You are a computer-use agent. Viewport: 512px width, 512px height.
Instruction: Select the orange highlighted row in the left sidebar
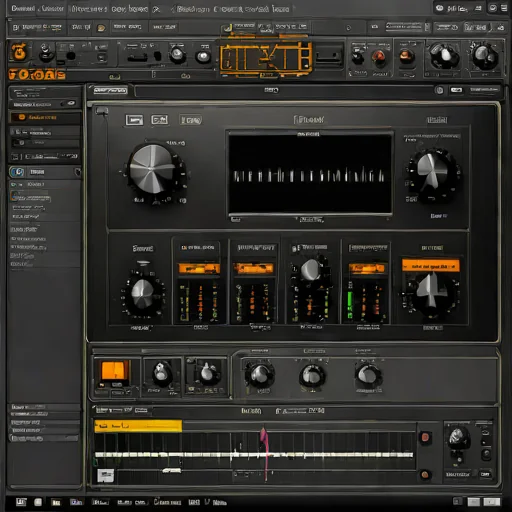tap(45, 117)
